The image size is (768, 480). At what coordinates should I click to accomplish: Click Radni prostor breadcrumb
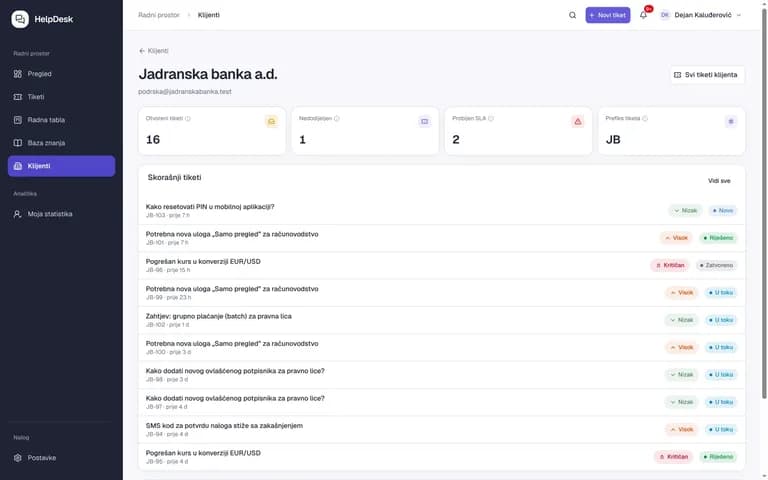pos(159,15)
